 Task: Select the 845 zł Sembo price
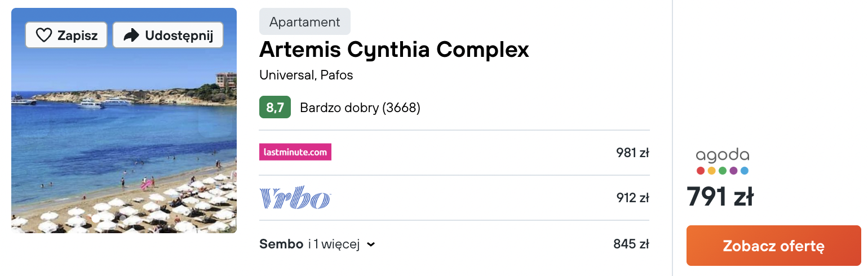(x=631, y=244)
